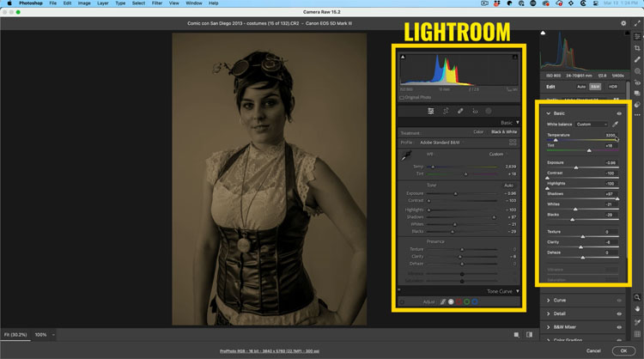Tick the Original Photo checkbox in Lightroom
The width and height of the screenshot is (644, 359).
tap(402, 98)
